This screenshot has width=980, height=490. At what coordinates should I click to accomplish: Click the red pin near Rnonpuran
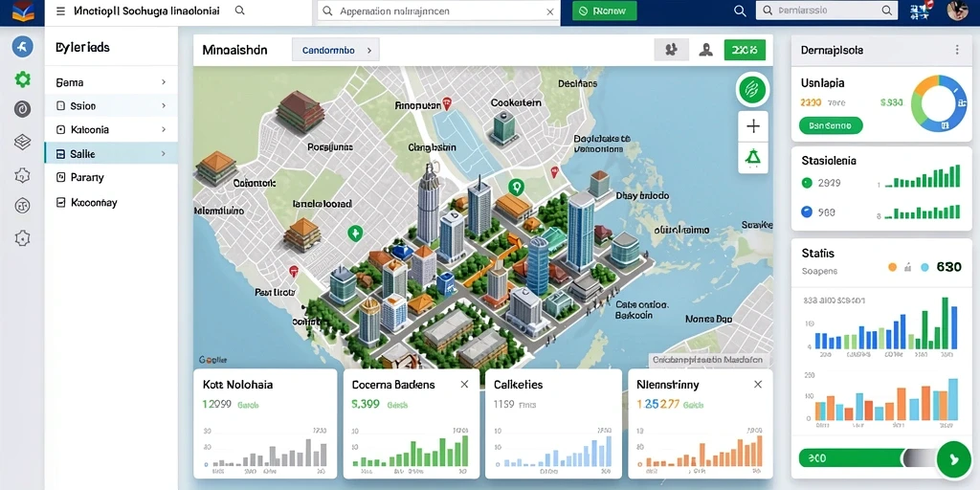coord(447,103)
